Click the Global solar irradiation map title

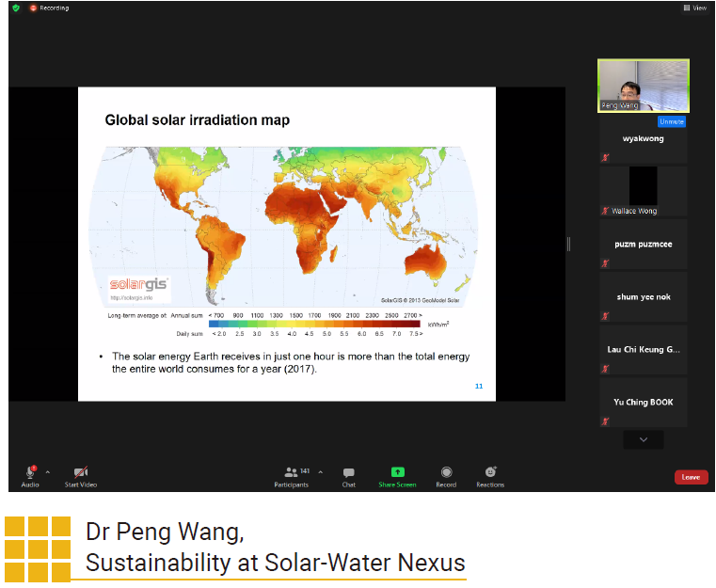click(x=198, y=120)
